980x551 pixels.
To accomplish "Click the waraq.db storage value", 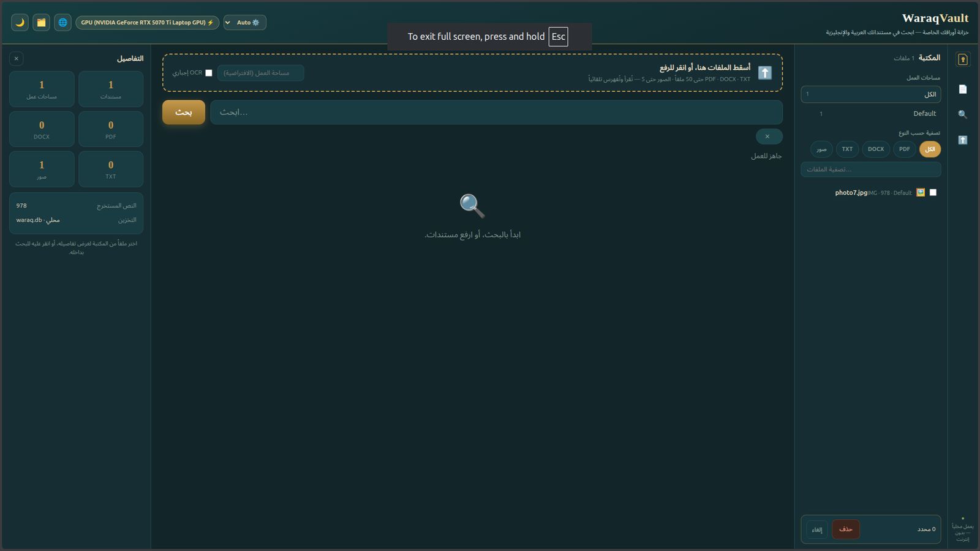I will tap(38, 220).
